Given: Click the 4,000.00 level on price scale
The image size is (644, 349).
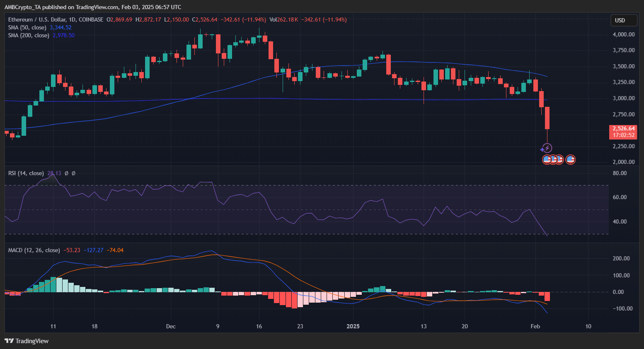Looking at the screenshot, I should 624,34.
